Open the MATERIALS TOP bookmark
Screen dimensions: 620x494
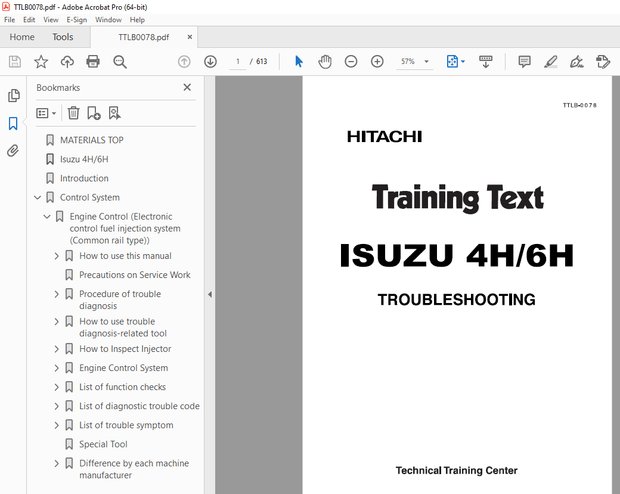pyautogui.click(x=92, y=140)
